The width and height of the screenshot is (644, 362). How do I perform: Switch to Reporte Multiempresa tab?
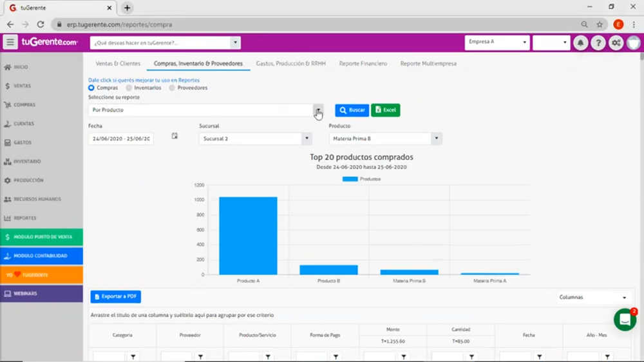(428, 64)
